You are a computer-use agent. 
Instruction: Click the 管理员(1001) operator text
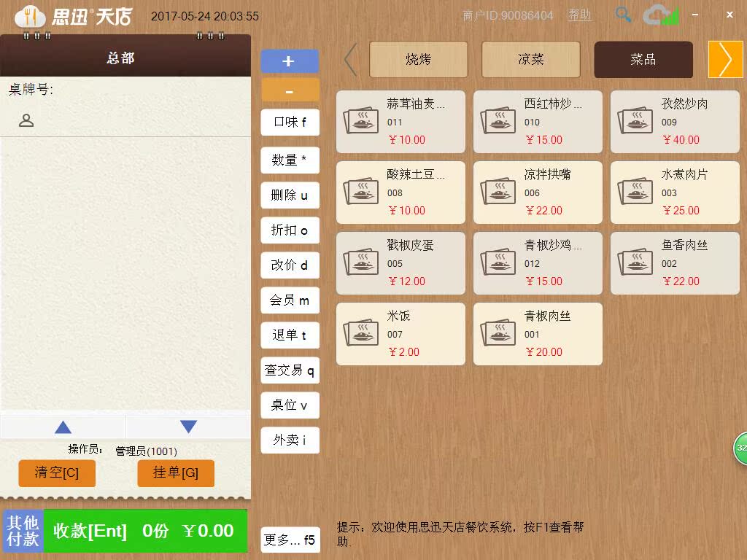click(x=146, y=451)
